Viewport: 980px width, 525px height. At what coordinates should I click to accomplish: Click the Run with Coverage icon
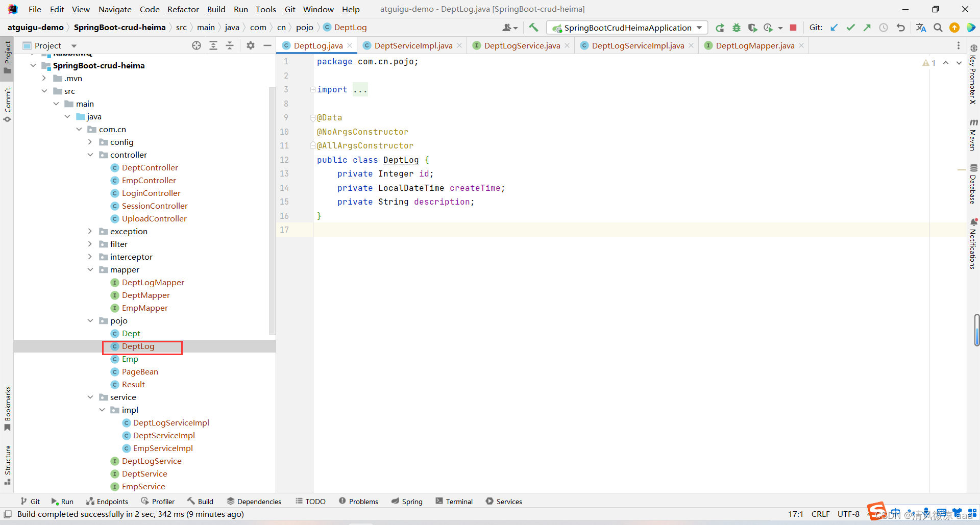(x=752, y=28)
